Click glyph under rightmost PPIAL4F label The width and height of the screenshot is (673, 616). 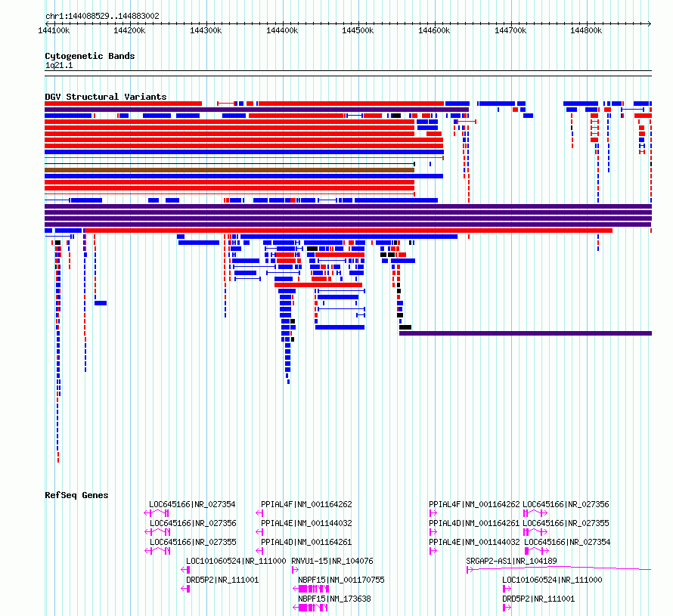(x=433, y=513)
